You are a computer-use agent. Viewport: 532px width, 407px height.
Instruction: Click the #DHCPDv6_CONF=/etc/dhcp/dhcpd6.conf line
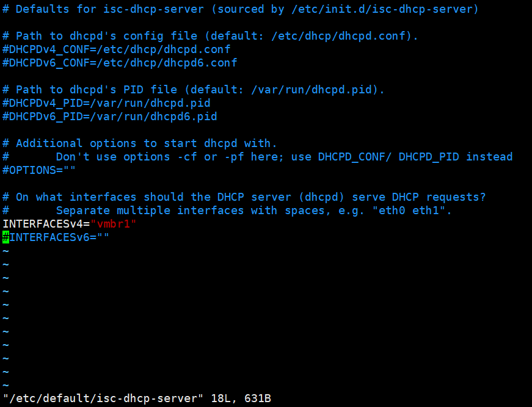[x=120, y=63]
